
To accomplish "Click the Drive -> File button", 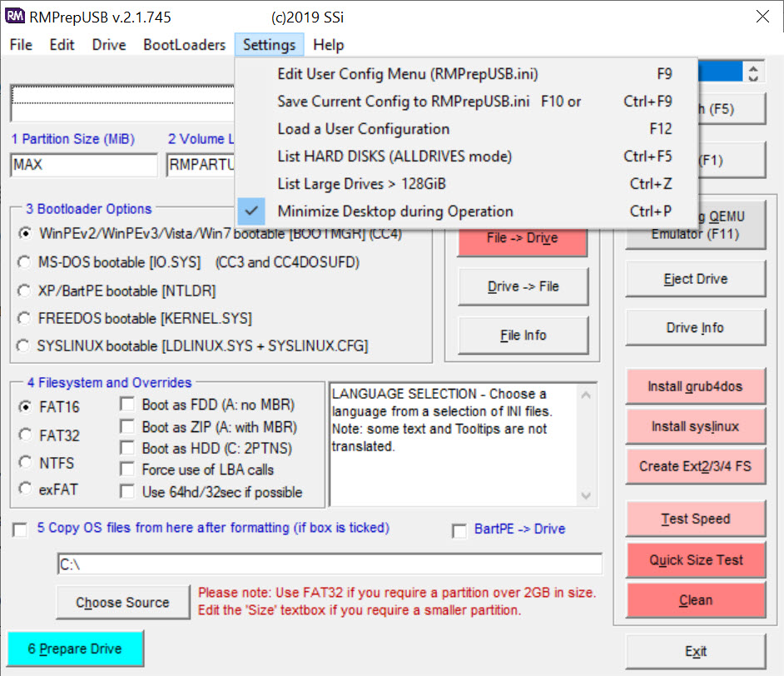I will [x=523, y=286].
